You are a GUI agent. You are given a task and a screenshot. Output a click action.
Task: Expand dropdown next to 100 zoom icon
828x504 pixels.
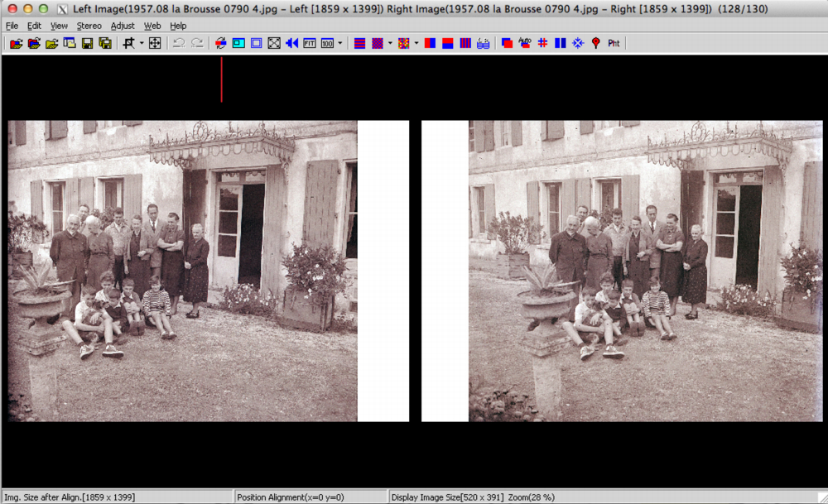pyautogui.click(x=340, y=43)
